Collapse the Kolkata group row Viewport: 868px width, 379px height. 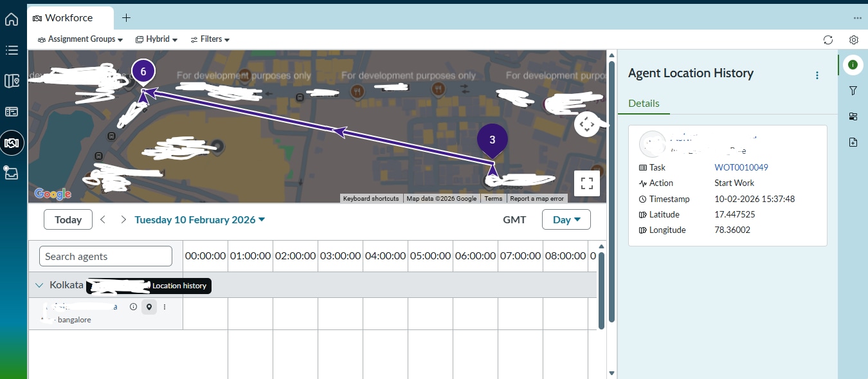(x=39, y=284)
